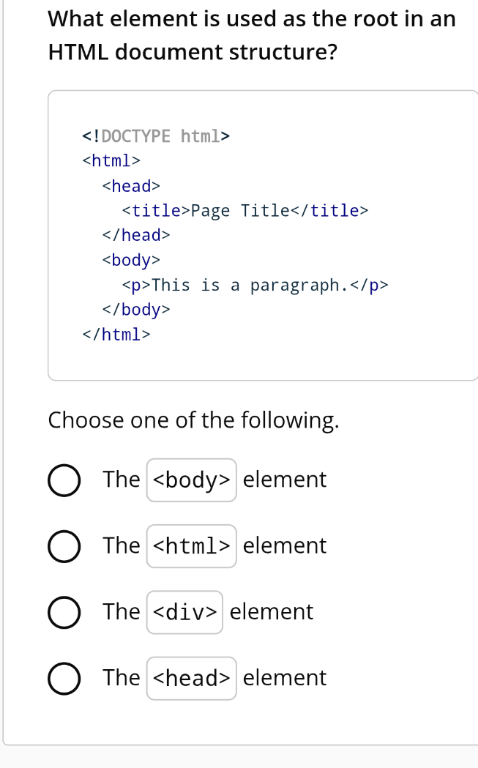Click the word 'element' after the <div> chip
The width and height of the screenshot is (478, 768).
tap(271, 612)
